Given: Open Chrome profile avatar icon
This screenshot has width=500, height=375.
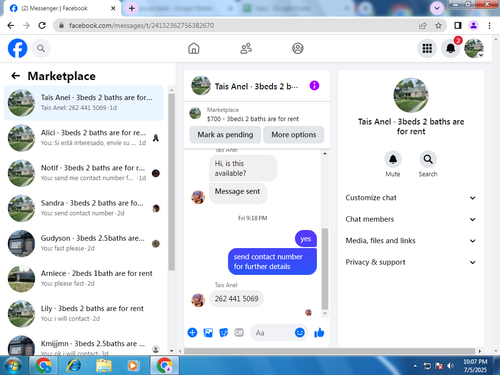Looking at the screenshot, I should pos(473,25).
